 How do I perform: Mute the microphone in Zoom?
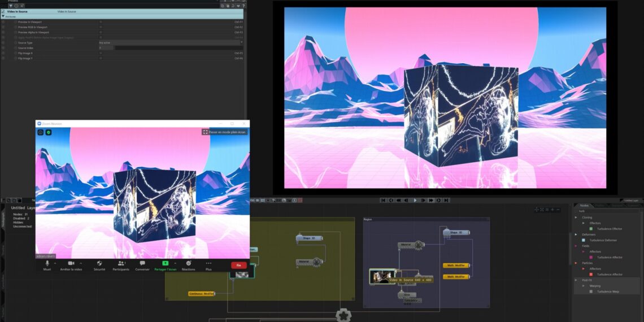click(47, 263)
